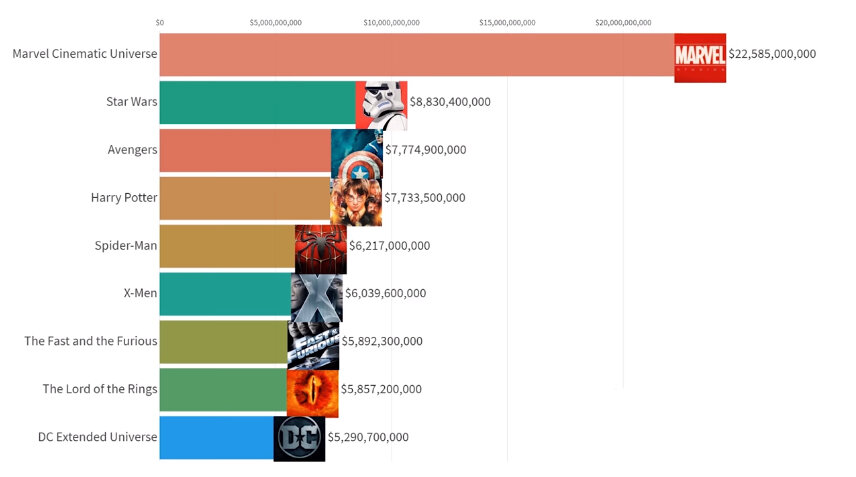
Task: Click the green Star Wars bar
Action: 258,103
